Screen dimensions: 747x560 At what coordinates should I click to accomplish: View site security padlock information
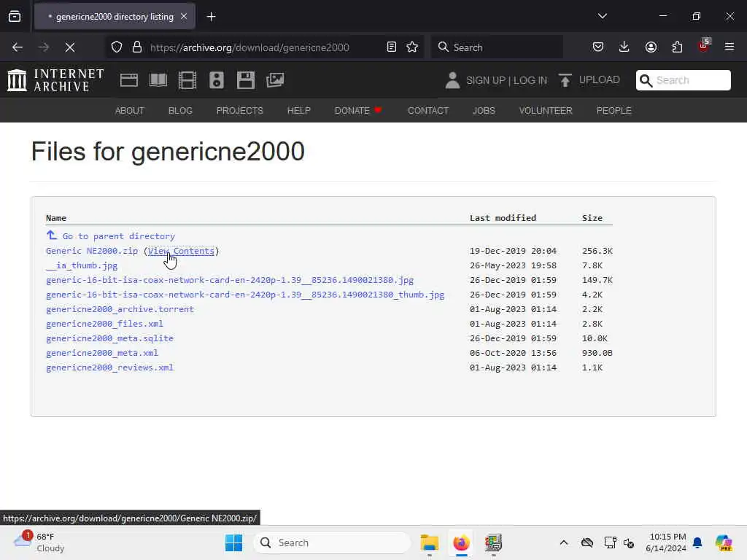137,47
